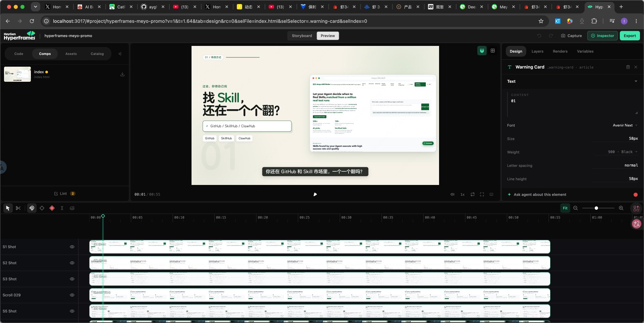The width and height of the screenshot is (644, 323).
Task: Open the Avenir Next font dropdown
Action: [x=625, y=125]
